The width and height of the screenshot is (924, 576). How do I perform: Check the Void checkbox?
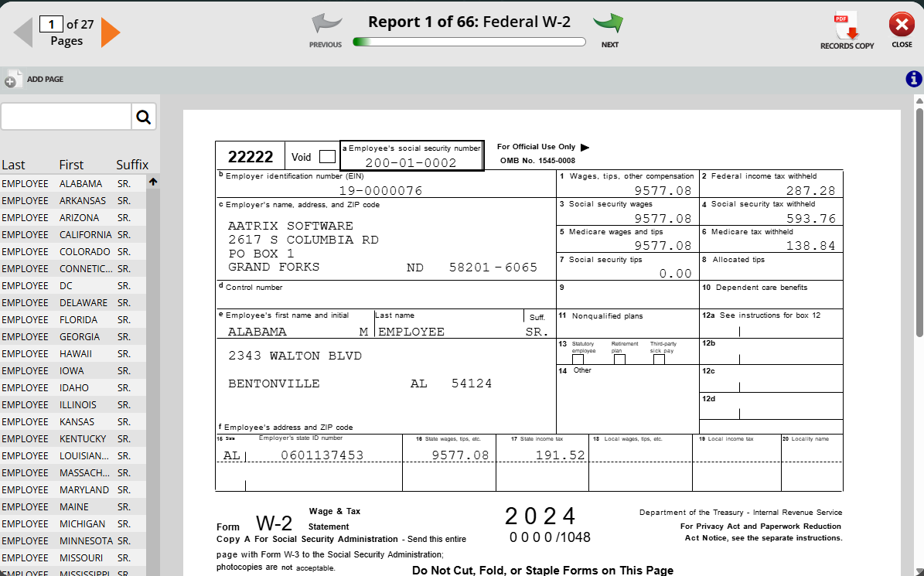327,157
